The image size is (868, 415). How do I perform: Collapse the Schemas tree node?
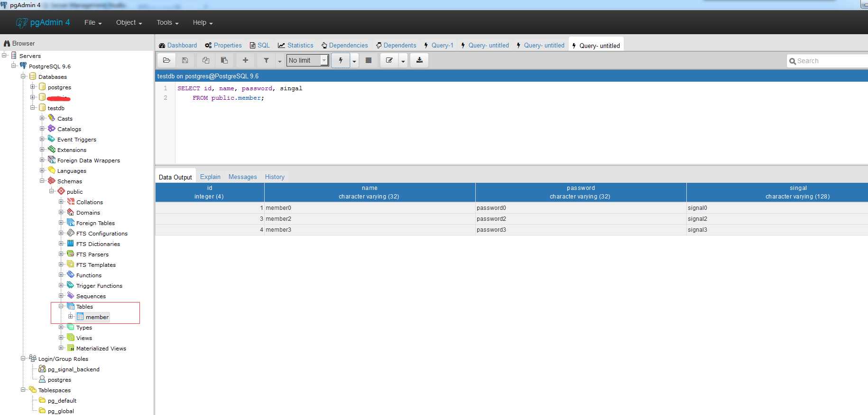(42, 180)
